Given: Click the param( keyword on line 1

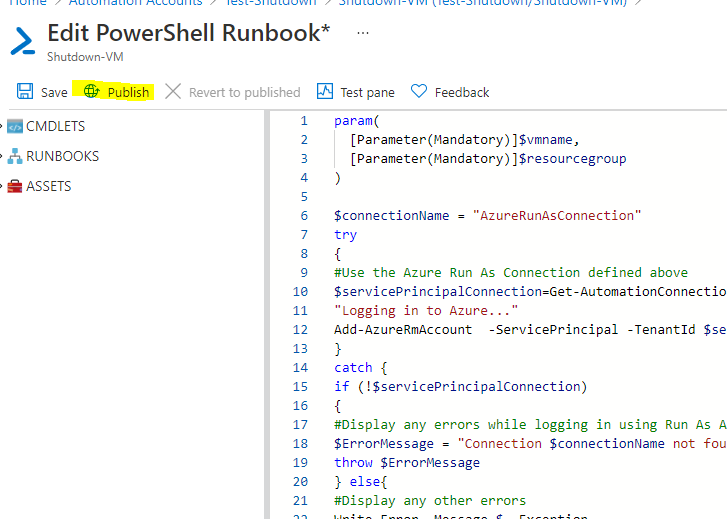Looking at the screenshot, I should click(357, 121).
